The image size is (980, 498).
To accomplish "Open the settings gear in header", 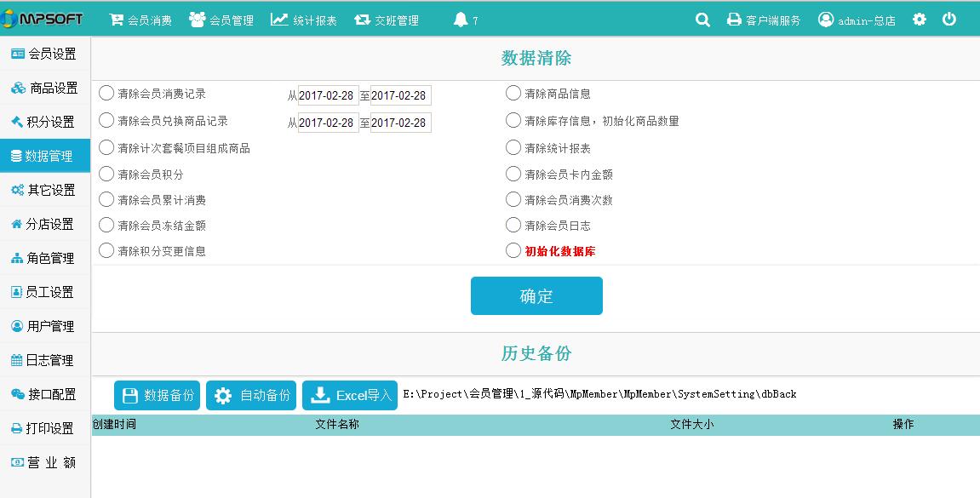I will (x=919, y=20).
